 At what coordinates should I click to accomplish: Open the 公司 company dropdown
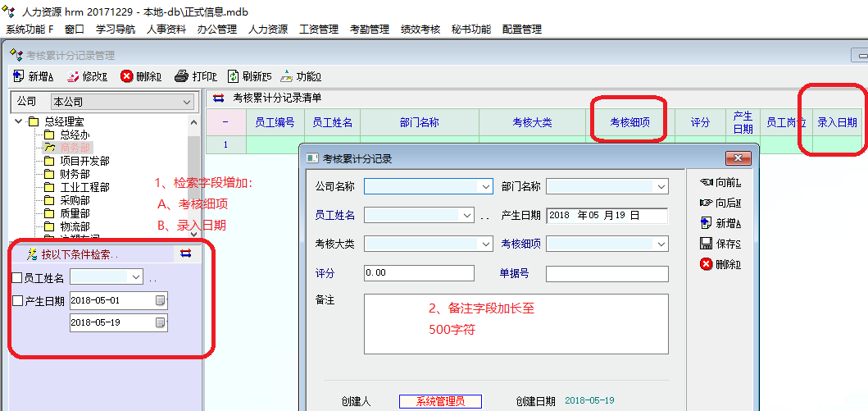pos(188,103)
